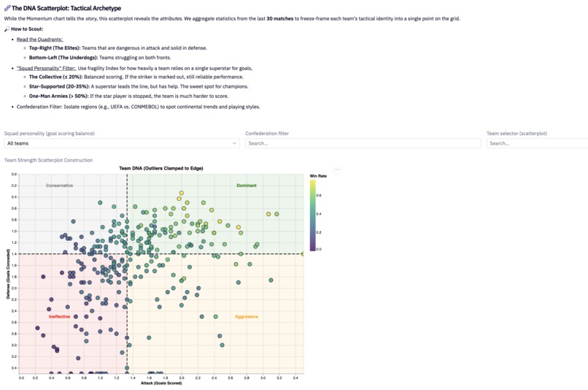Click the Win Rate color gradient legend
The image size is (588, 390).
point(313,215)
